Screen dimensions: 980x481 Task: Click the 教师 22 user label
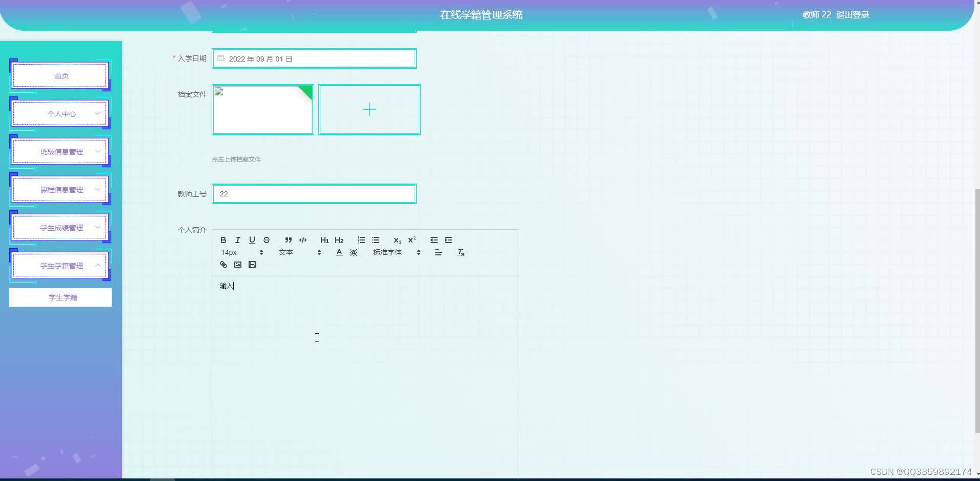pyautogui.click(x=816, y=15)
